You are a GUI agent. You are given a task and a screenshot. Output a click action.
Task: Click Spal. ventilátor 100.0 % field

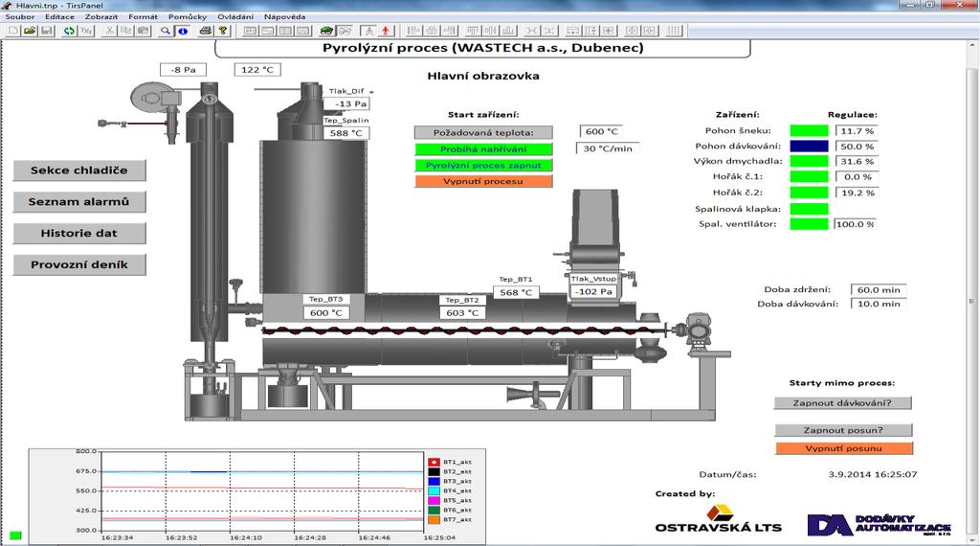(855, 224)
